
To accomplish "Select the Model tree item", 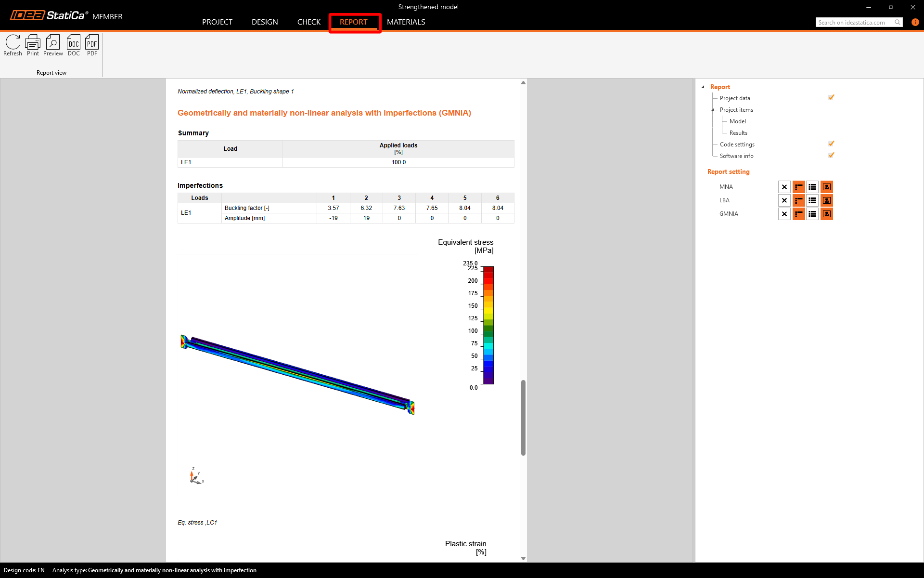I will click(x=737, y=121).
